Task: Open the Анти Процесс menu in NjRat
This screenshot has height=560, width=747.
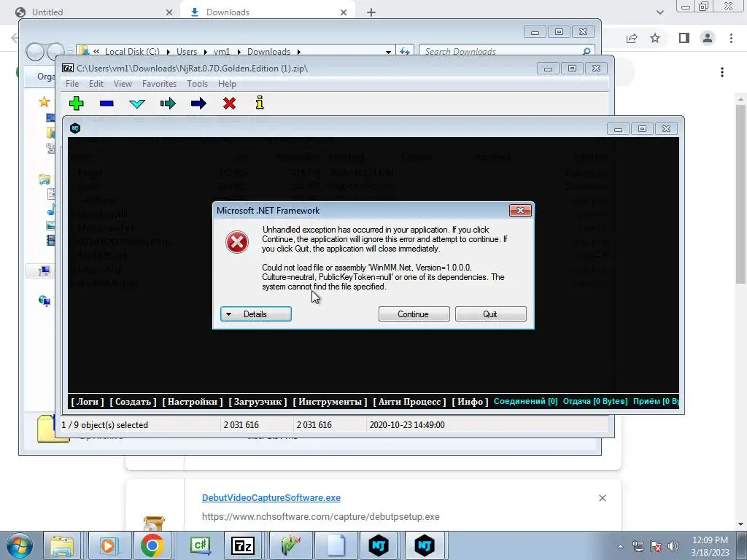Action: click(x=409, y=402)
